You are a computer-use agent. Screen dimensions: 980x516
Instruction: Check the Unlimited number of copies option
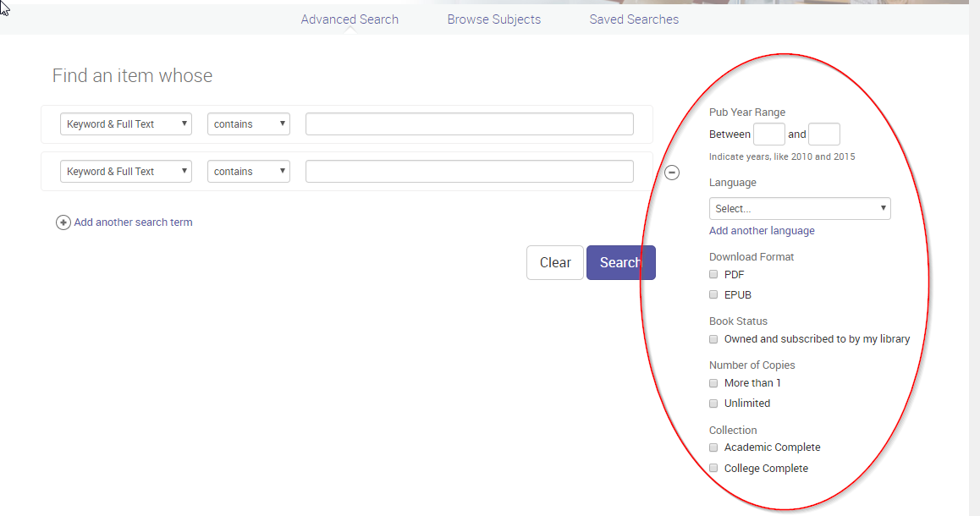tap(713, 403)
